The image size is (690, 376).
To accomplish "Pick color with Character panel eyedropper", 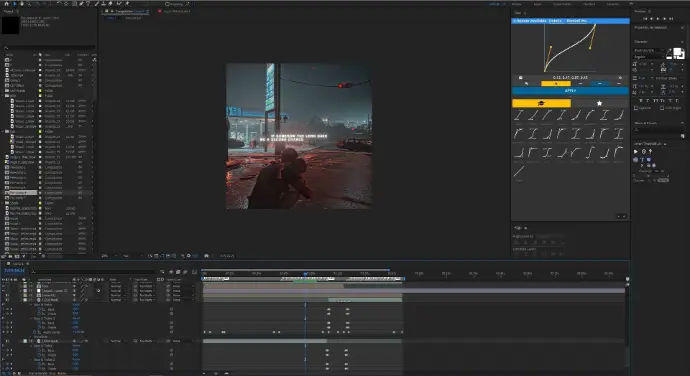I will click(x=669, y=51).
